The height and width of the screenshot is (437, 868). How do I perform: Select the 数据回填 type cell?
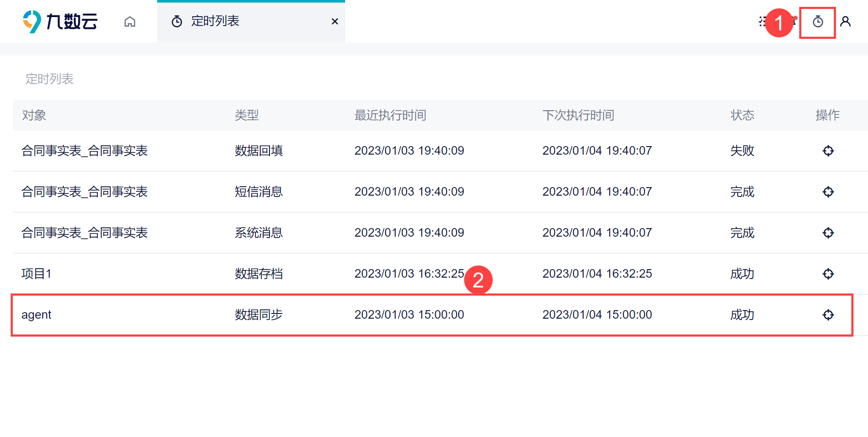tap(259, 151)
